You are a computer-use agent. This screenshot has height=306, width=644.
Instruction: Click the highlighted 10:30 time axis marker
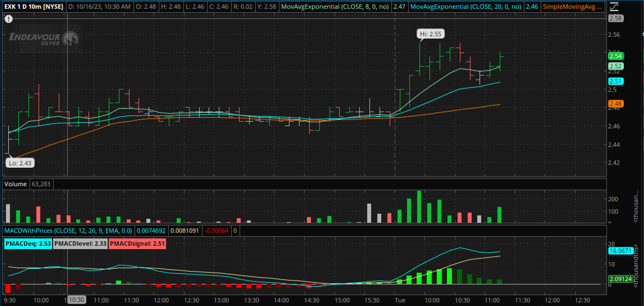pyautogui.click(x=77, y=300)
